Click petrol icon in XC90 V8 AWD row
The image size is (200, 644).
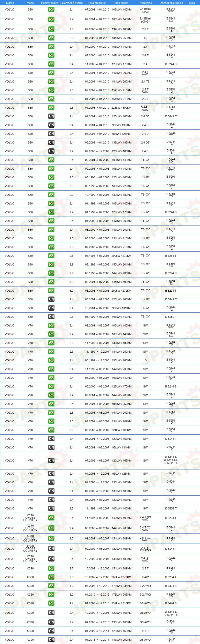pos(51,603)
